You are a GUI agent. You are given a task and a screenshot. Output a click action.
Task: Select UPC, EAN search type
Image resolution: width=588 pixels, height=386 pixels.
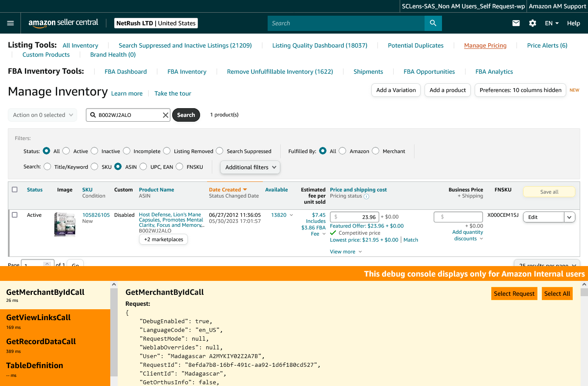(x=143, y=167)
